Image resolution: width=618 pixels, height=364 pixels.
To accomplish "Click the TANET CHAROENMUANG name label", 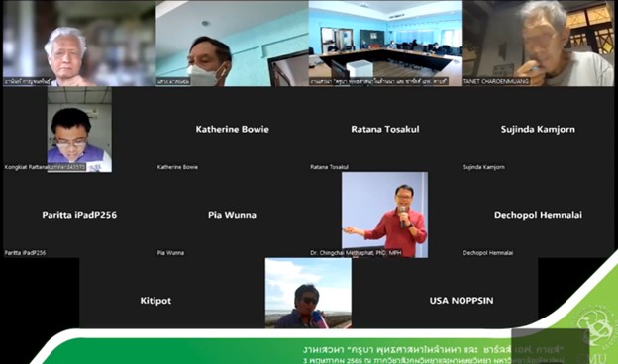I will pos(496,81).
